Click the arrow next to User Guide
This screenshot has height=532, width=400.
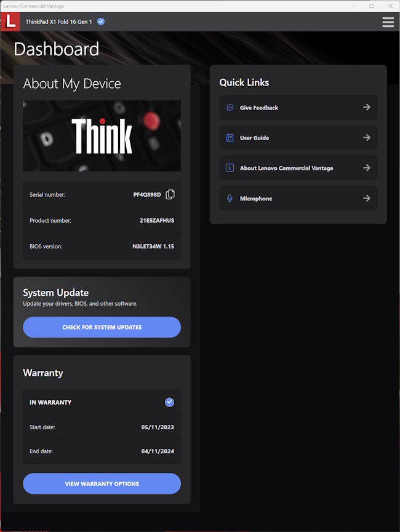coord(367,137)
